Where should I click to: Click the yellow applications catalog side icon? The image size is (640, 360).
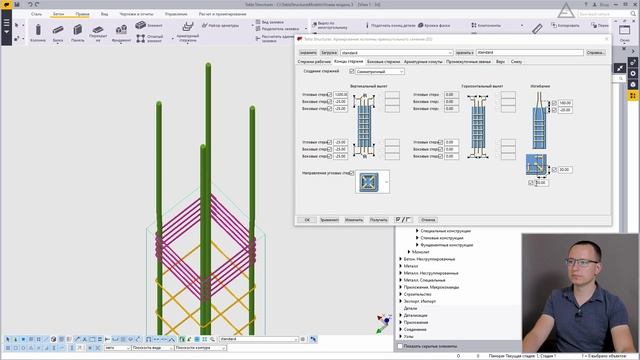tap(633, 96)
